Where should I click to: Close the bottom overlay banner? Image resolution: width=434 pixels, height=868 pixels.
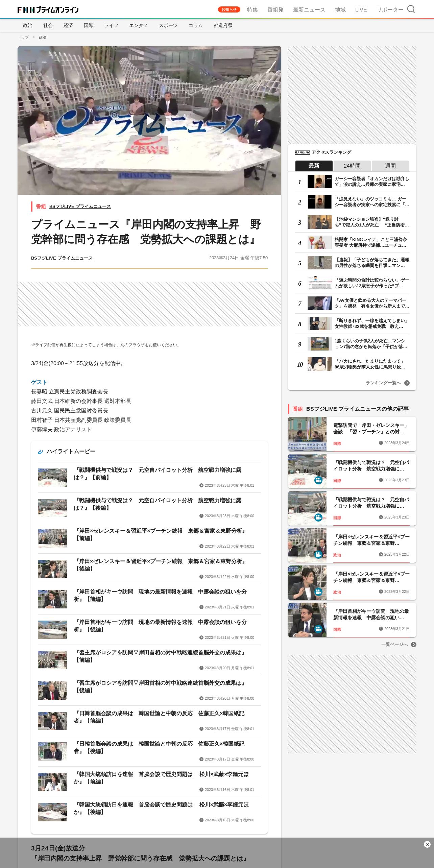427,844
